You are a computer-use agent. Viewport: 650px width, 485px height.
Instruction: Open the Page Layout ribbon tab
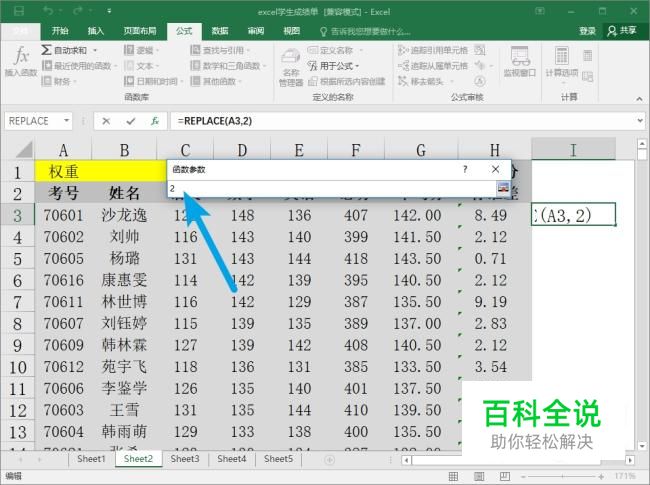(140, 31)
